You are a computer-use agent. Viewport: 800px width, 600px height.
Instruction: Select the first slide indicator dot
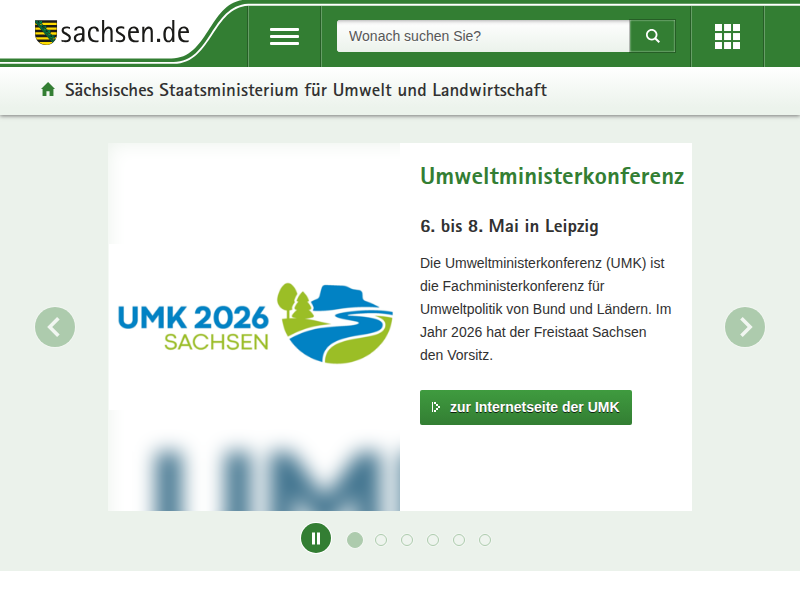(355, 540)
